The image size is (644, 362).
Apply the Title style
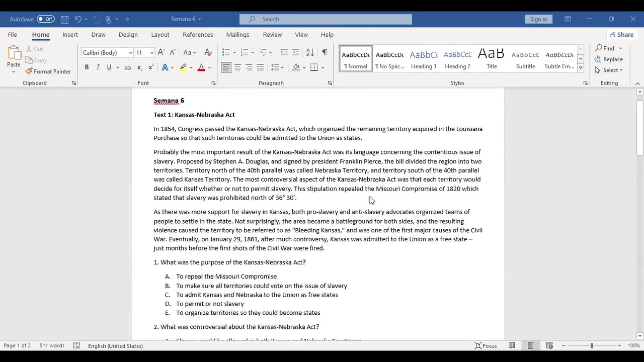[492, 59]
